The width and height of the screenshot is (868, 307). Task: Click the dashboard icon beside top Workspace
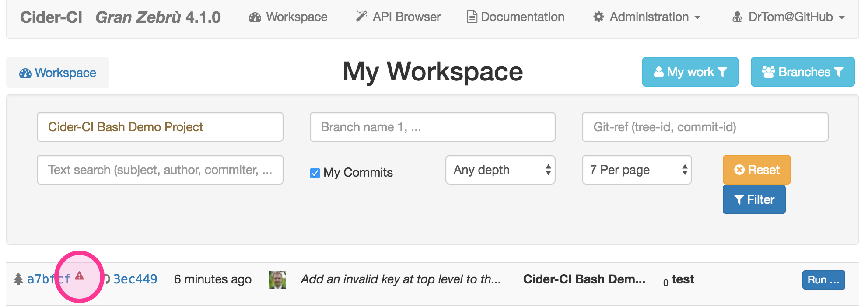point(255,17)
